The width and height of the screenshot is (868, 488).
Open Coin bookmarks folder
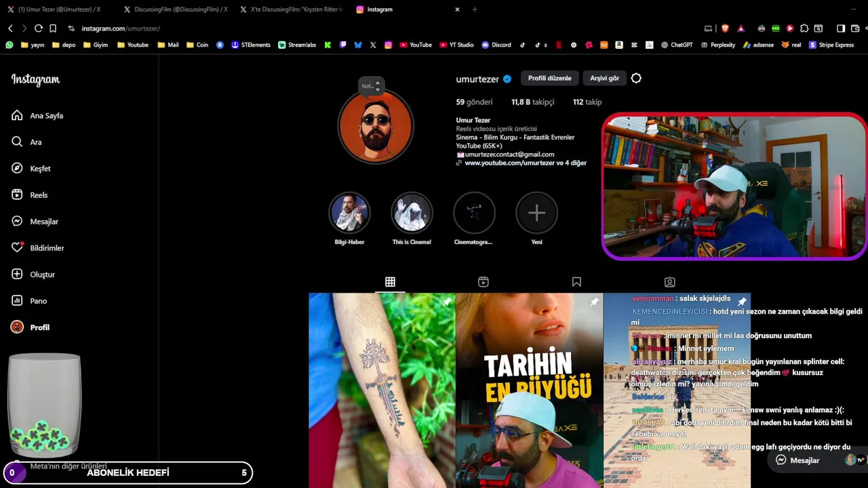pos(197,45)
